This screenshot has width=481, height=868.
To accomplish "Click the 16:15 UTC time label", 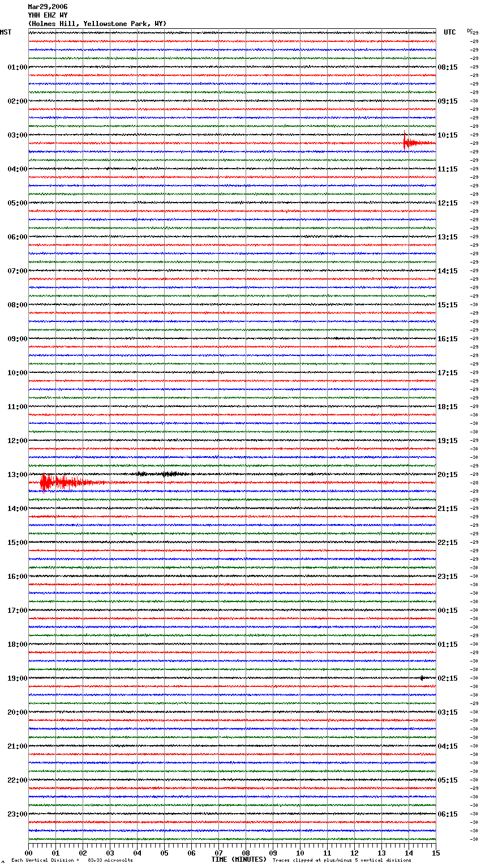I will (448, 339).
